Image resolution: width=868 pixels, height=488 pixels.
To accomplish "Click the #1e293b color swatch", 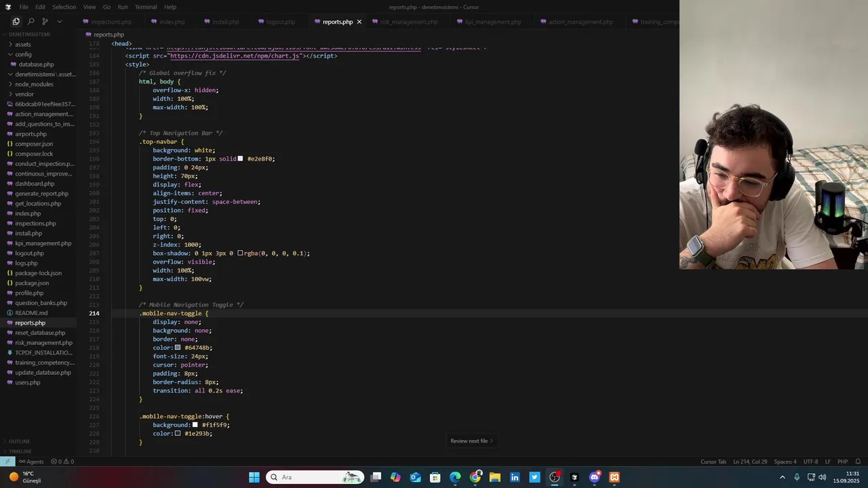I will pos(178,434).
